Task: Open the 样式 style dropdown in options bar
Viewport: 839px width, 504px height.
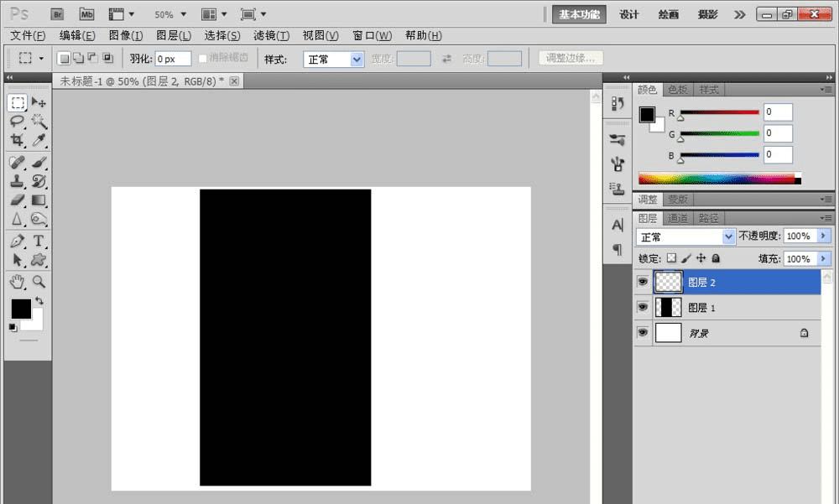Action: 357,59
